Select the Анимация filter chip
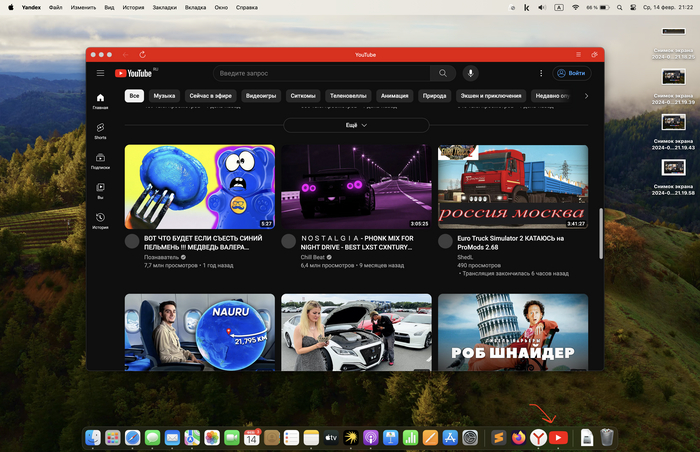This screenshot has width=700, height=452. [x=395, y=96]
